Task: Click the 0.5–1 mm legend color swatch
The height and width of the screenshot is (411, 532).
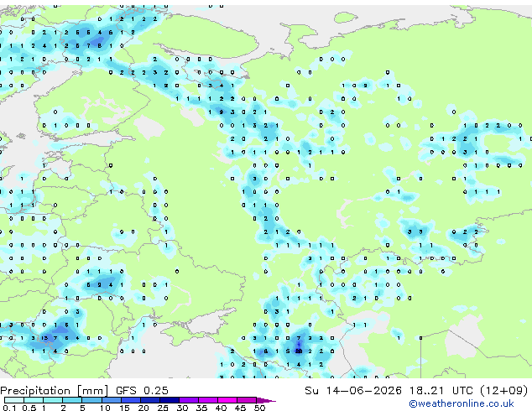Action: pos(34,400)
